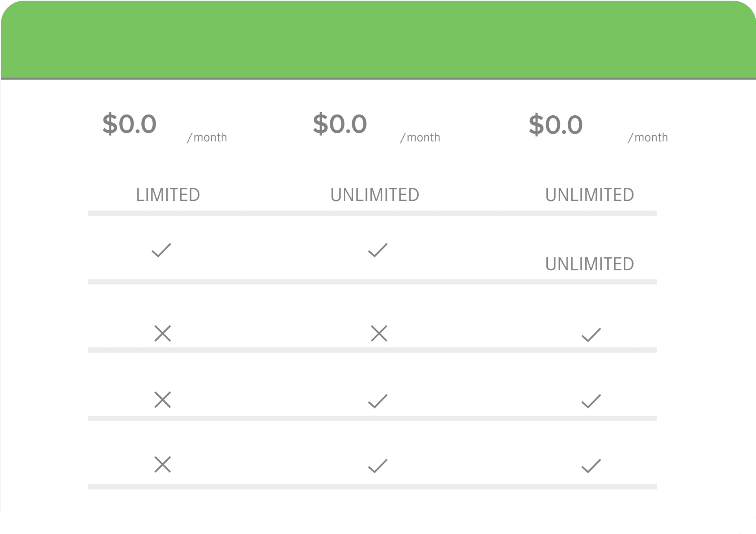
Task: Click the green header banner
Action: [x=378, y=39]
